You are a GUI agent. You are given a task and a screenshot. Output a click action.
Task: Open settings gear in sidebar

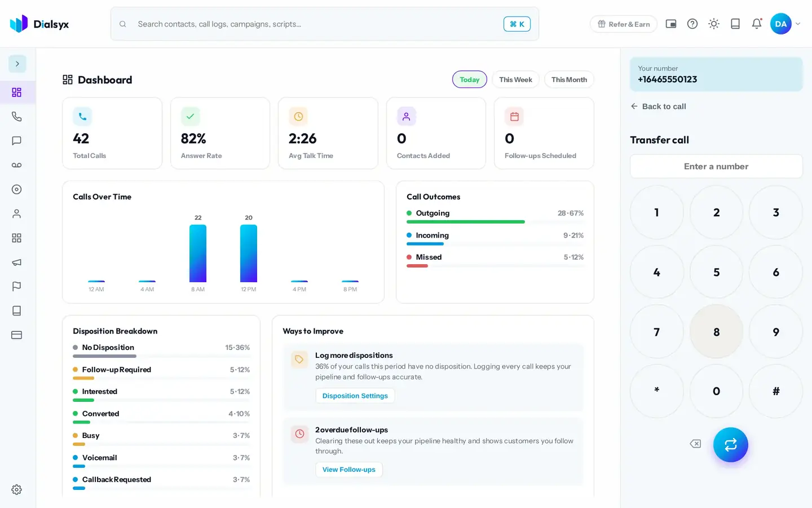click(x=17, y=489)
